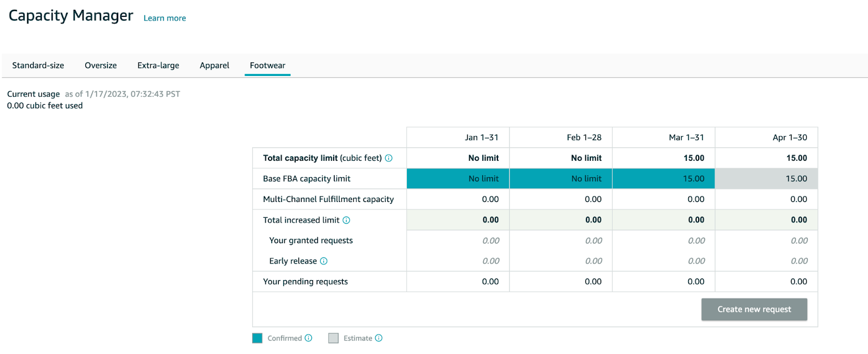868x354 pixels.
Task: Click March Early release 0.00 value
Action: [x=696, y=261]
